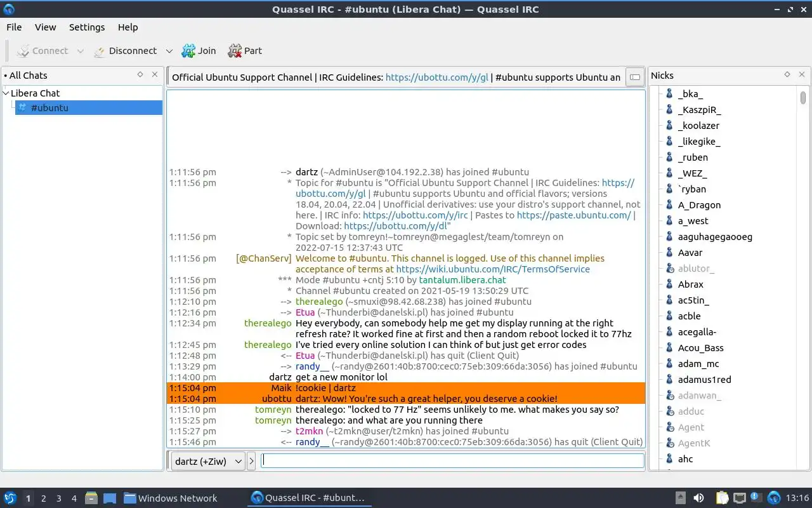Click the highlighted ubottu cookie message
The width and height of the screenshot is (812, 508).
point(426,399)
